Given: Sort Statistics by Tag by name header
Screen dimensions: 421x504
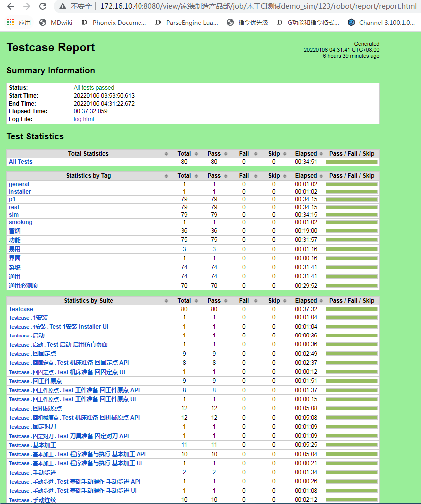Looking at the screenshot, I should (88, 176).
